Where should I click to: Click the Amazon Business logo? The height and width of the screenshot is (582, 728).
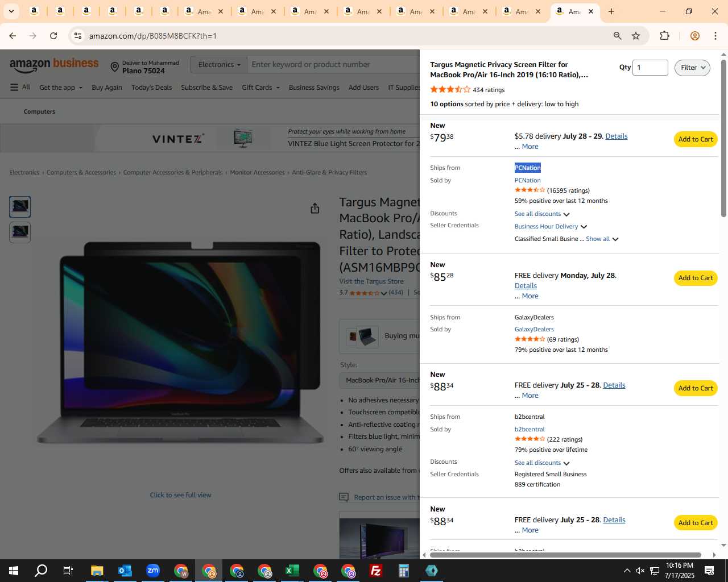click(x=54, y=65)
